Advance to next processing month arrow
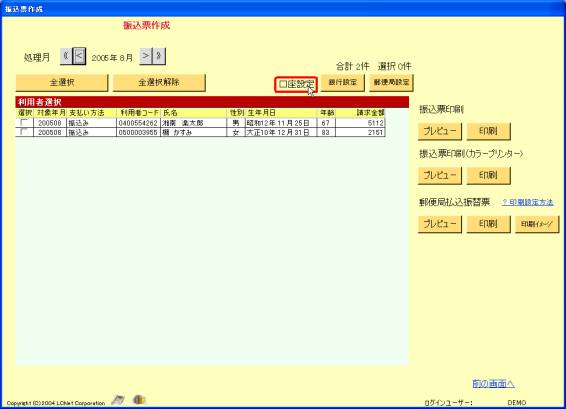 coord(145,56)
